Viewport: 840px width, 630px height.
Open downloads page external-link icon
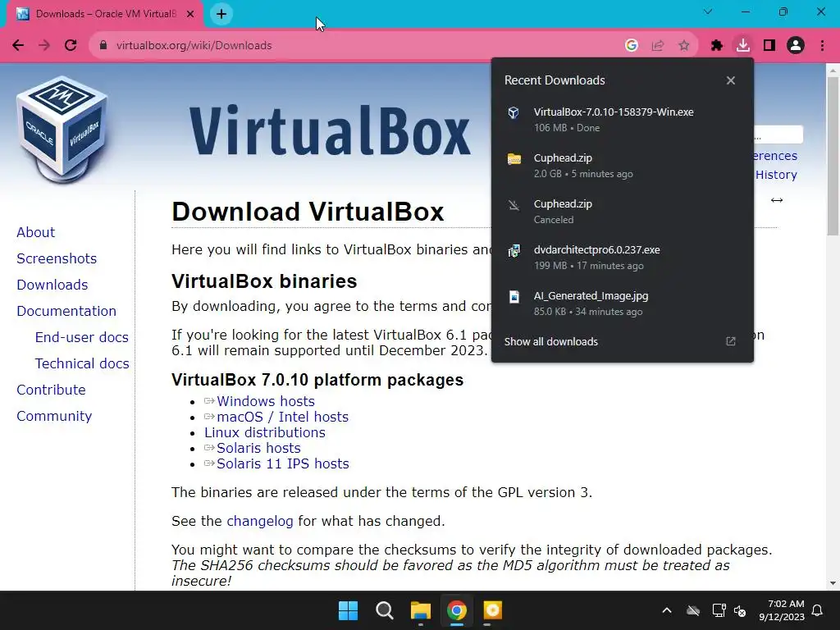[x=731, y=342]
